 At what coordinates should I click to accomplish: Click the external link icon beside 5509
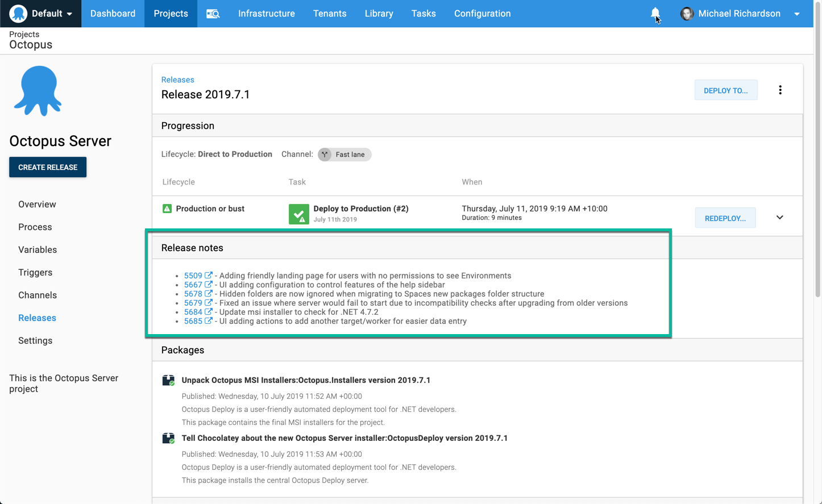pos(209,275)
